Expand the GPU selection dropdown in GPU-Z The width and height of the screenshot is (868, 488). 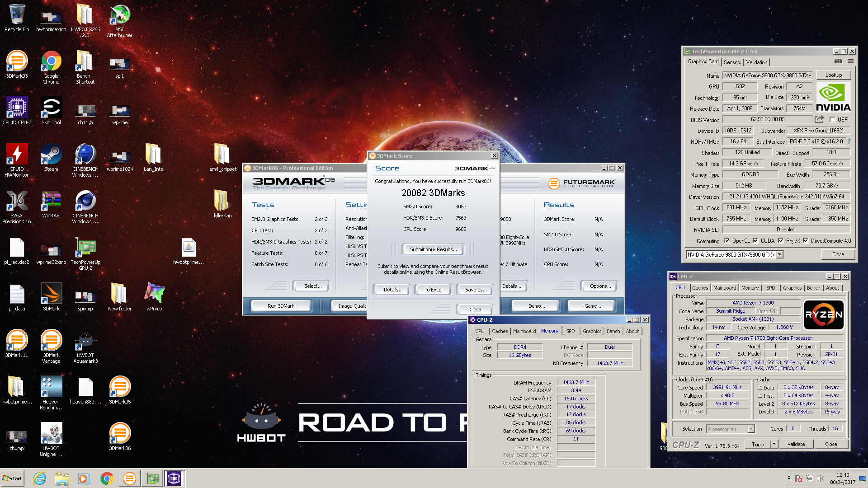click(x=780, y=255)
